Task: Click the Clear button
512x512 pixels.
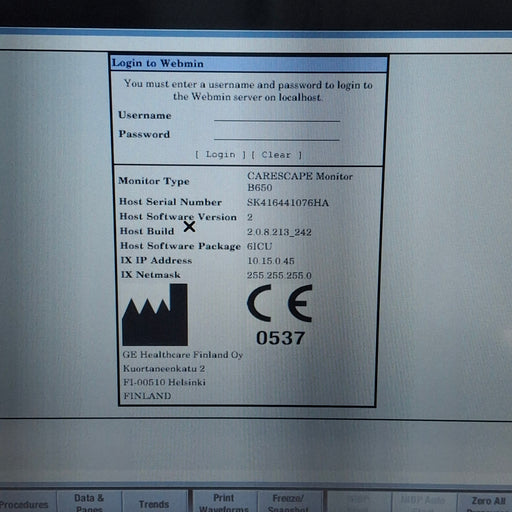Action: pos(277,155)
